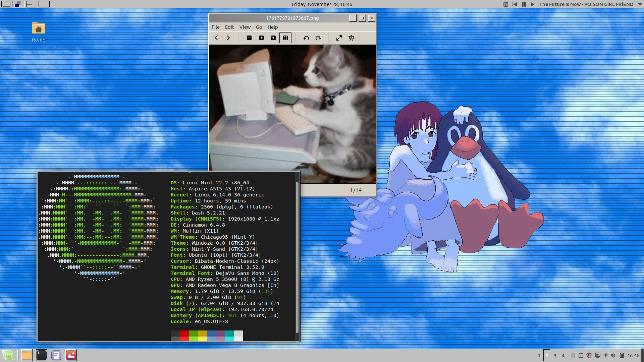644x362 pixels.
Task: Enter fullscreen mode in image viewer
Action: pyautogui.click(x=339, y=38)
